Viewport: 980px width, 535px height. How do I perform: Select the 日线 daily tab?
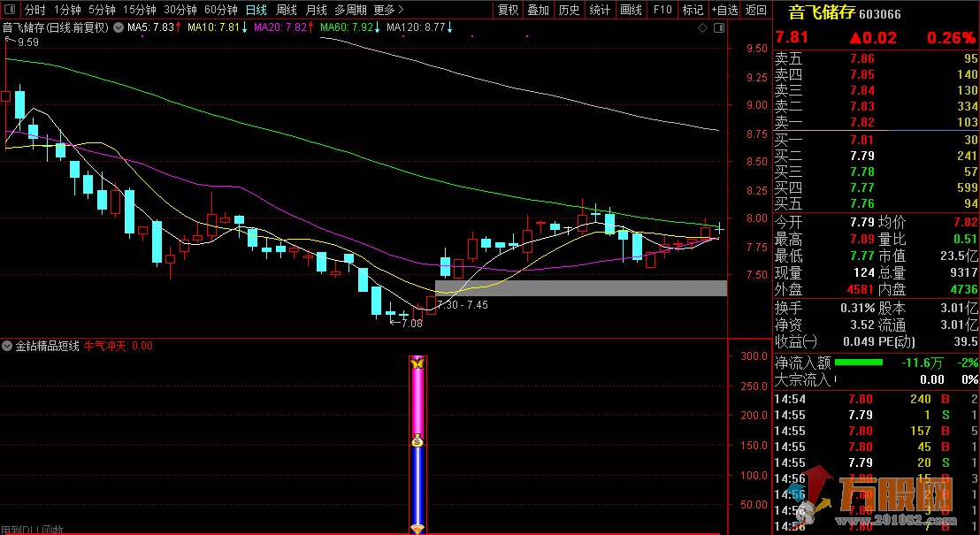pyautogui.click(x=256, y=10)
